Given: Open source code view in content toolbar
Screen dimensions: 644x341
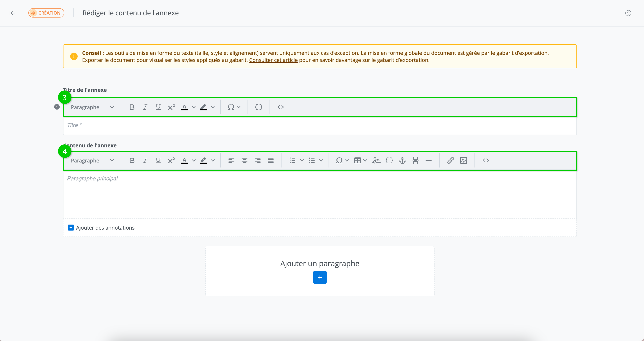Looking at the screenshot, I should [x=486, y=160].
